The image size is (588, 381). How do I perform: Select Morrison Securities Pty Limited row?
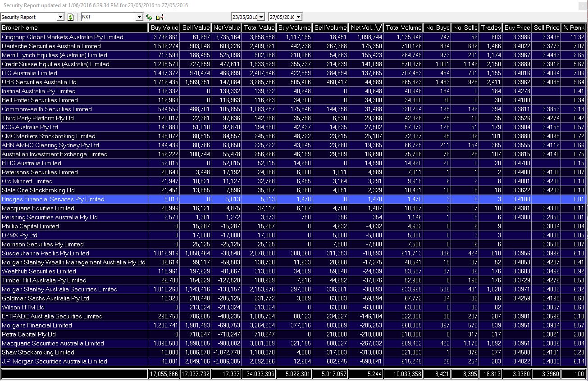[293, 244]
